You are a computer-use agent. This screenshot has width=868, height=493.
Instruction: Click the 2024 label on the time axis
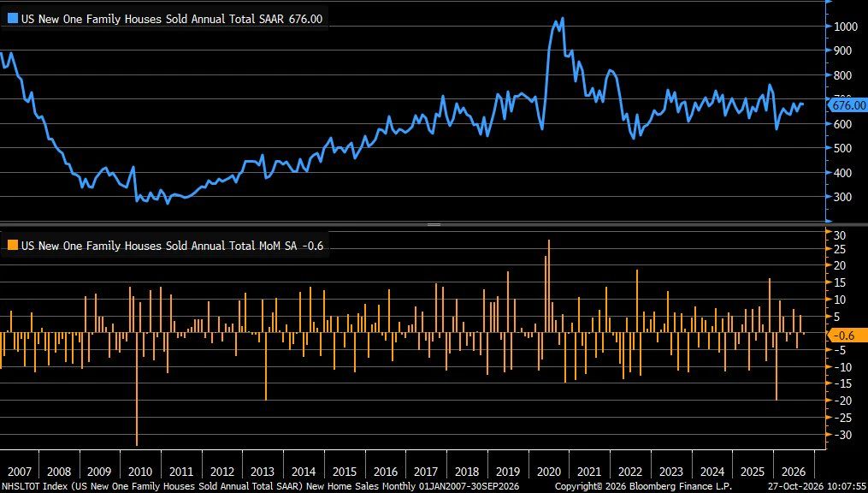pyautogui.click(x=712, y=472)
